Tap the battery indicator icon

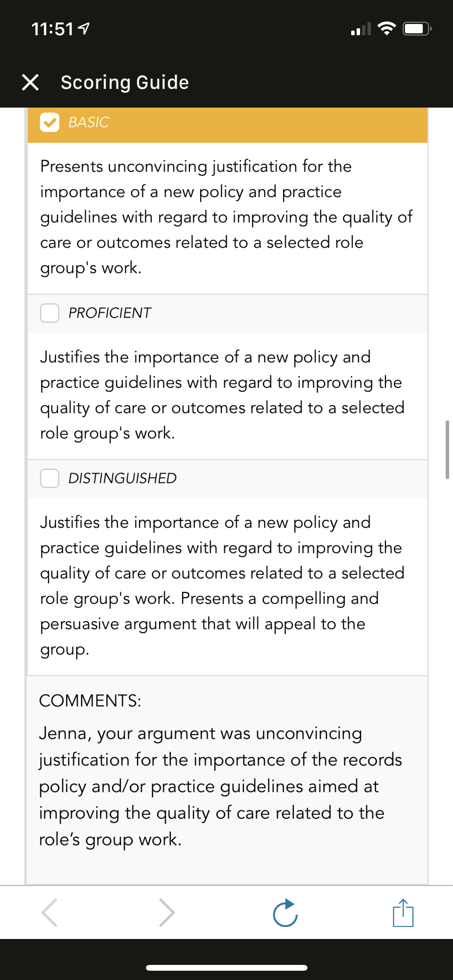coord(417,29)
